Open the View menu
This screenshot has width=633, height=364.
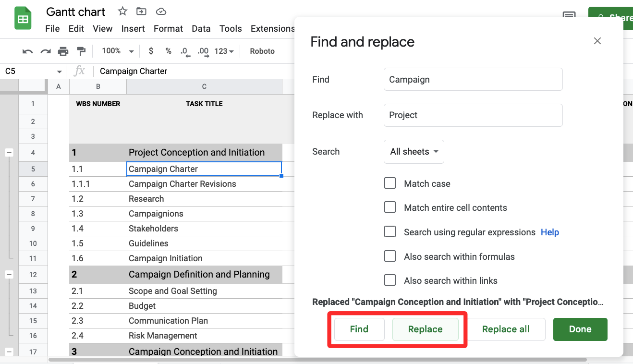103,29
